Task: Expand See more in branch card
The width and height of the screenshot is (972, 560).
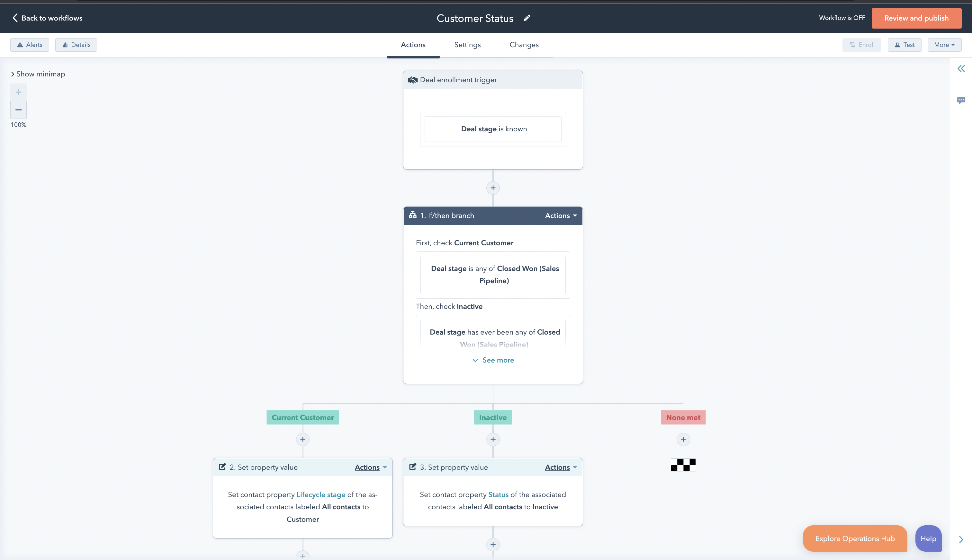Action: point(493,360)
